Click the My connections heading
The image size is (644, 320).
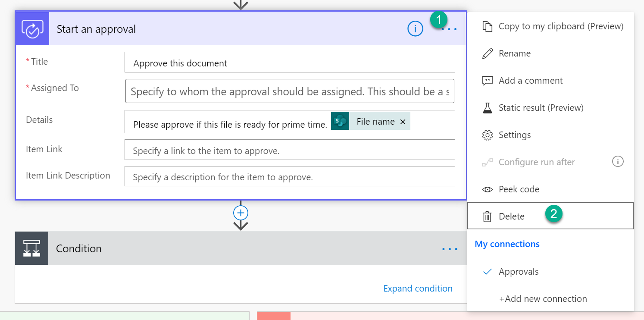coord(507,244)
